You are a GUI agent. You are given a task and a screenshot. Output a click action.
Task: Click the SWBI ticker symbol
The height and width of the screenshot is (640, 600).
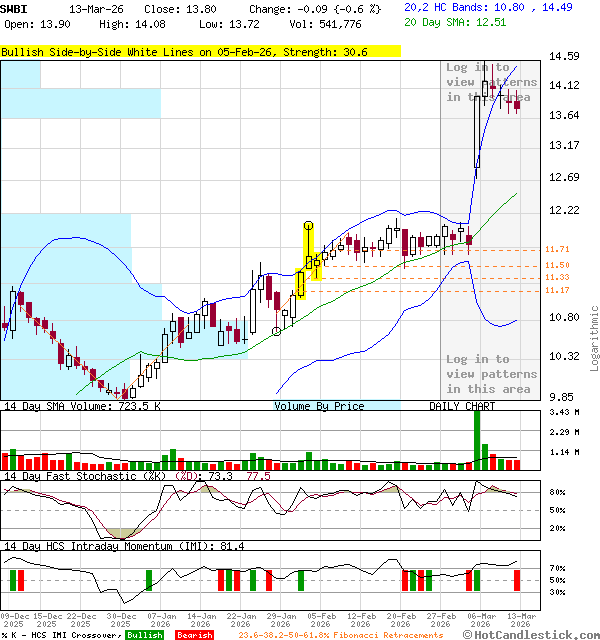pos(15,7)
